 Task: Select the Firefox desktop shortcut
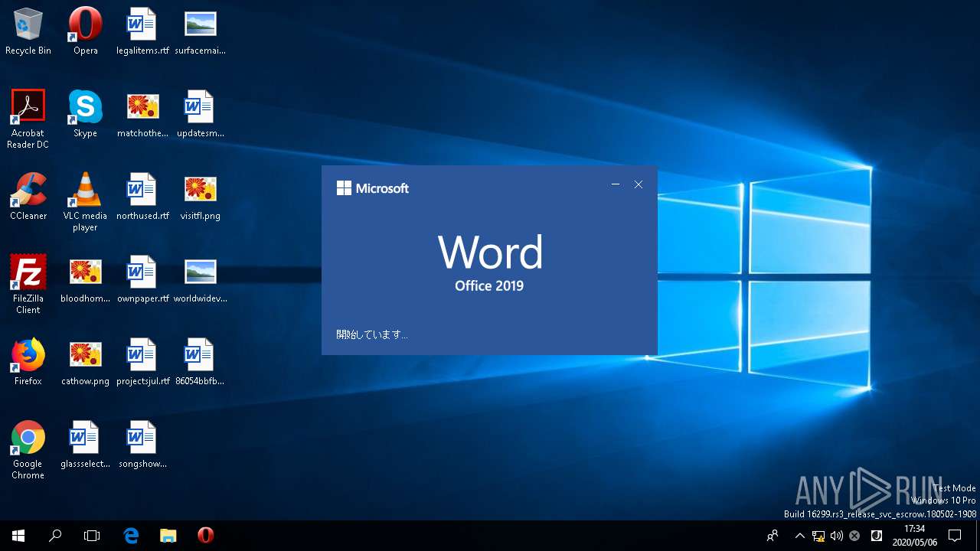point(28,361)
